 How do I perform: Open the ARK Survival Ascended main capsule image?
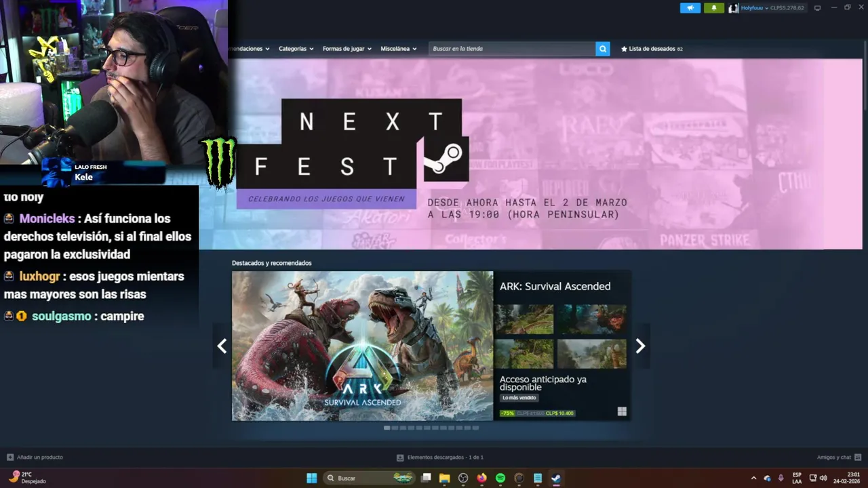coord(362,346)
